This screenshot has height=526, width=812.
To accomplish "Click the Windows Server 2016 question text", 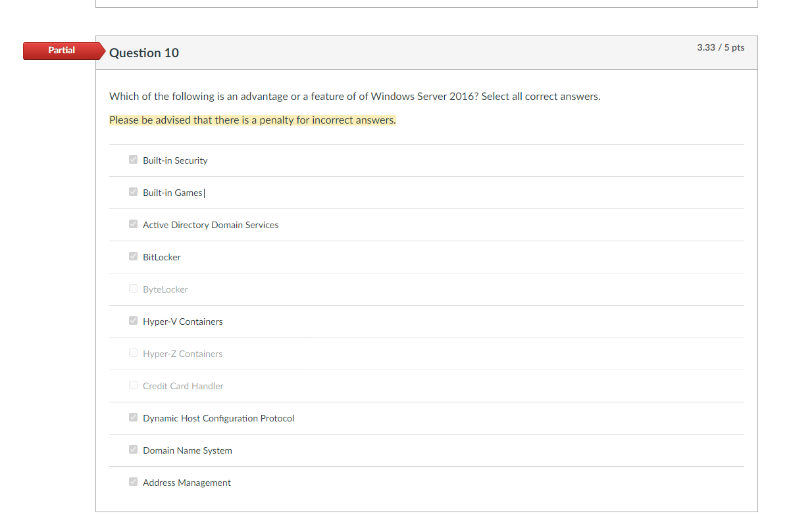I will (x=355, y=97).
